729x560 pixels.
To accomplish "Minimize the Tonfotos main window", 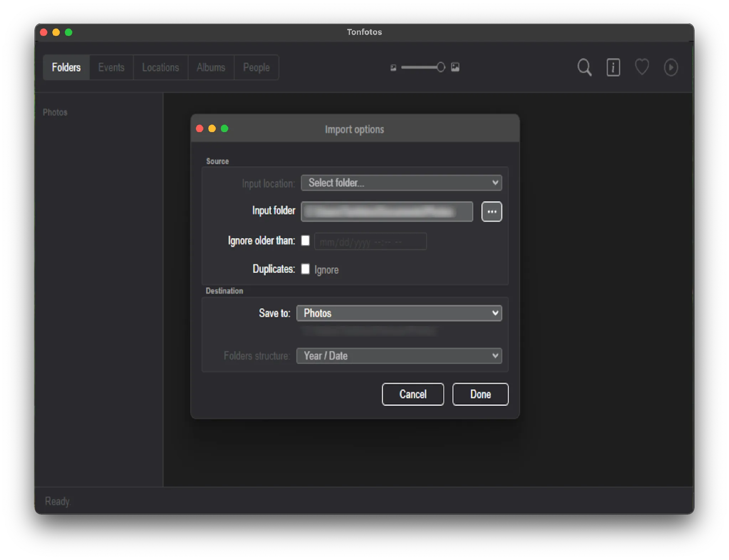I will [56, 32].
